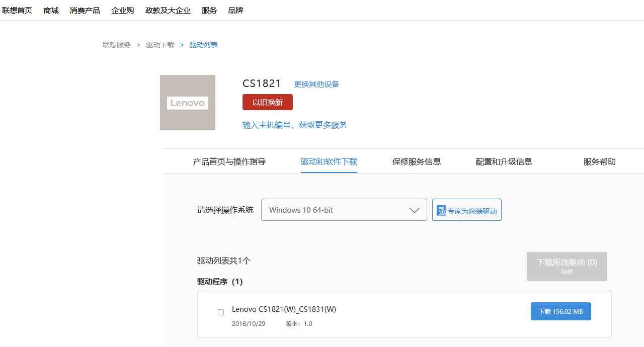Click 下载 156.02 MB button

click(x=561, y=311)
